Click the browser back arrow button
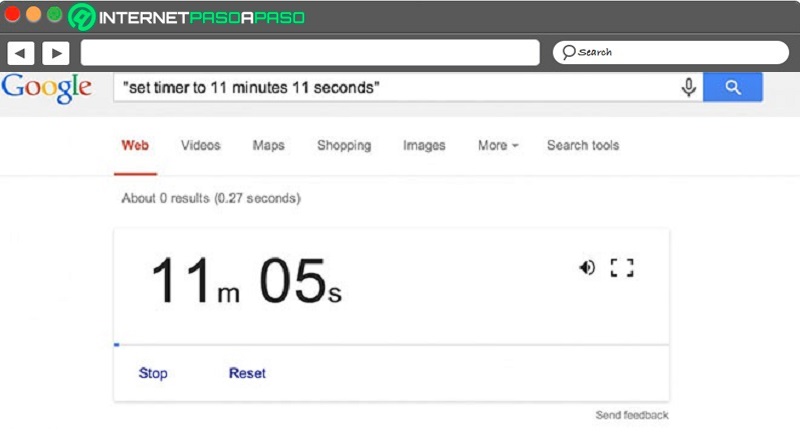This screenshot has width=800, height=448. point(21,52)
